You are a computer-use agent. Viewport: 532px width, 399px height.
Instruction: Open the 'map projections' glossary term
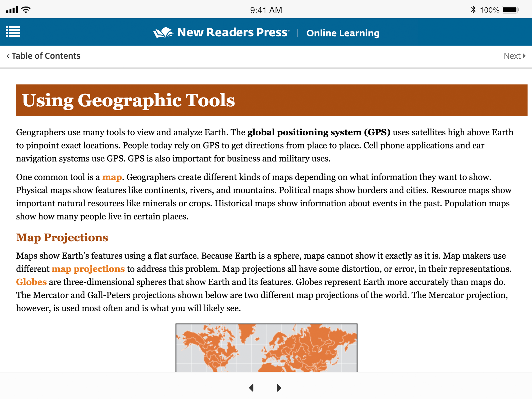[x=88, y=269]
